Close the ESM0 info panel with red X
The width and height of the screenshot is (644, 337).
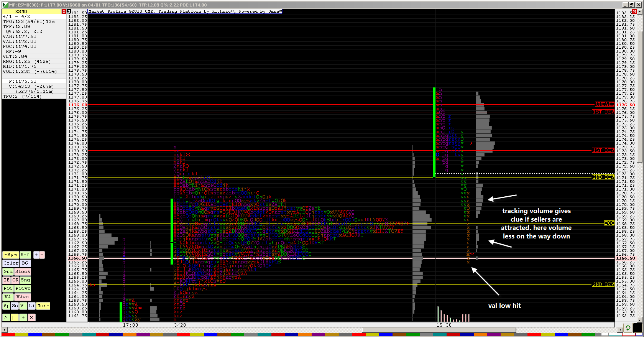[x=64, y=12]
